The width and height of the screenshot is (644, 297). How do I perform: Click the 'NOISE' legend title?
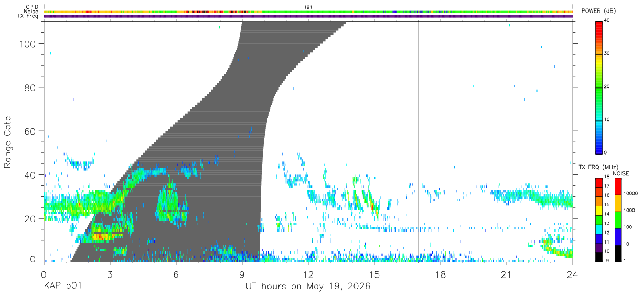pos(620,173)
